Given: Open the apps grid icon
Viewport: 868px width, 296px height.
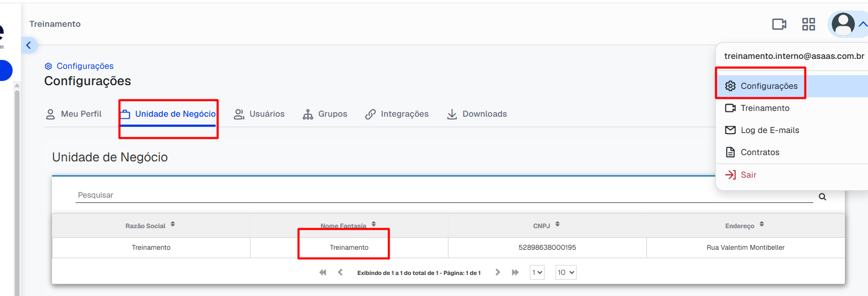Looking at the screenshot, I should point(809,24).
